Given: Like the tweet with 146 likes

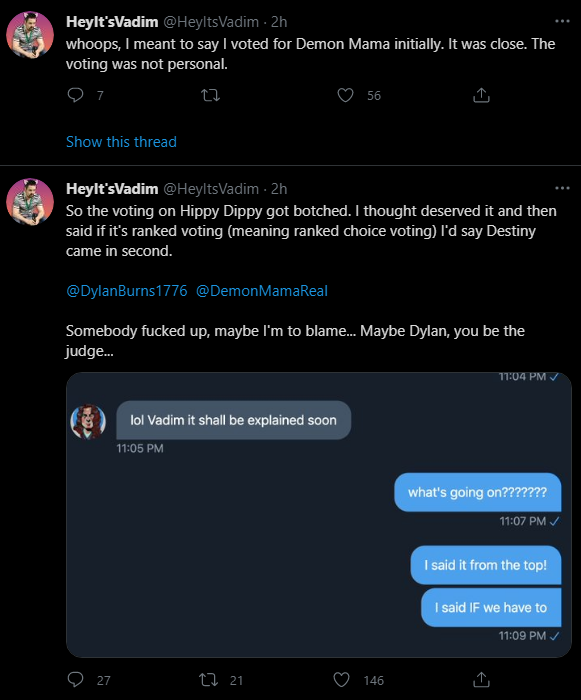Looking at the screenshot, I should [x=342, y=679].
